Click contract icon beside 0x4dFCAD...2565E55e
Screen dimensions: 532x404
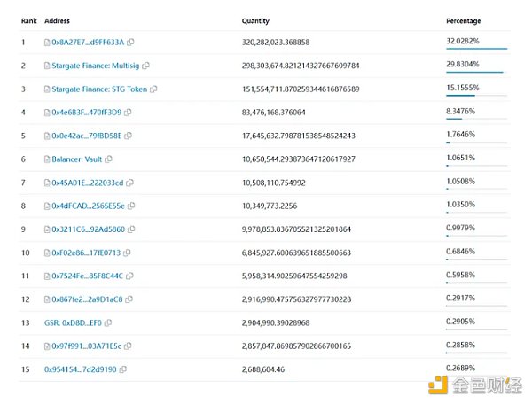tap(47, 206)
